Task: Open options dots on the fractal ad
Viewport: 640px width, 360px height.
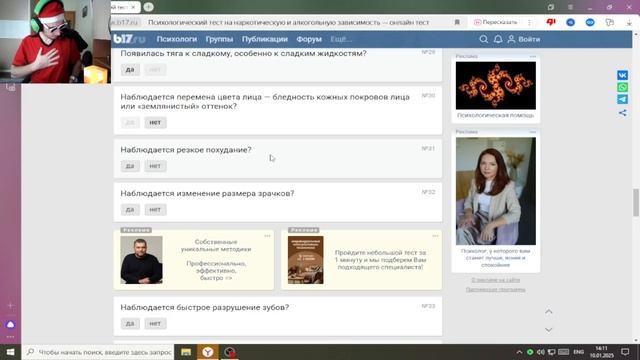Action: (x=533, y=56)
